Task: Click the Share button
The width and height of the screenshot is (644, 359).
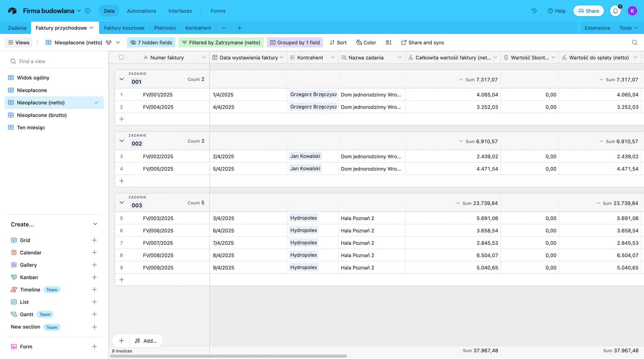Action: pos(588,11)
